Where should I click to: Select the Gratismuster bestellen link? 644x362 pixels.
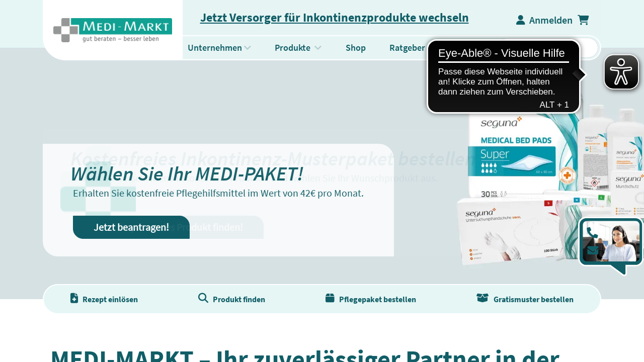click(x=533, y=299)
